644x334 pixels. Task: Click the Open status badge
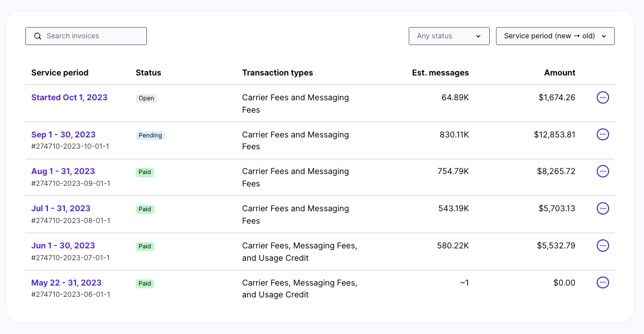click(146, 98)
